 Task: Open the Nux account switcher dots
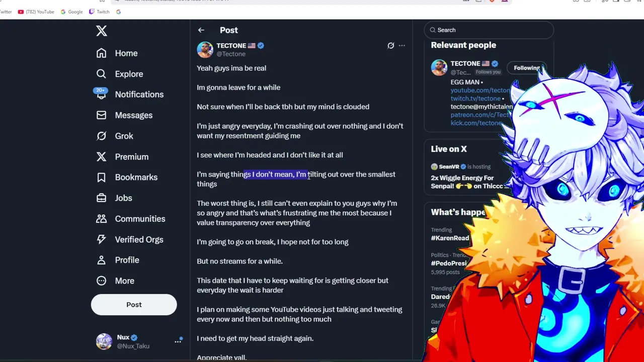pos(178,341)
